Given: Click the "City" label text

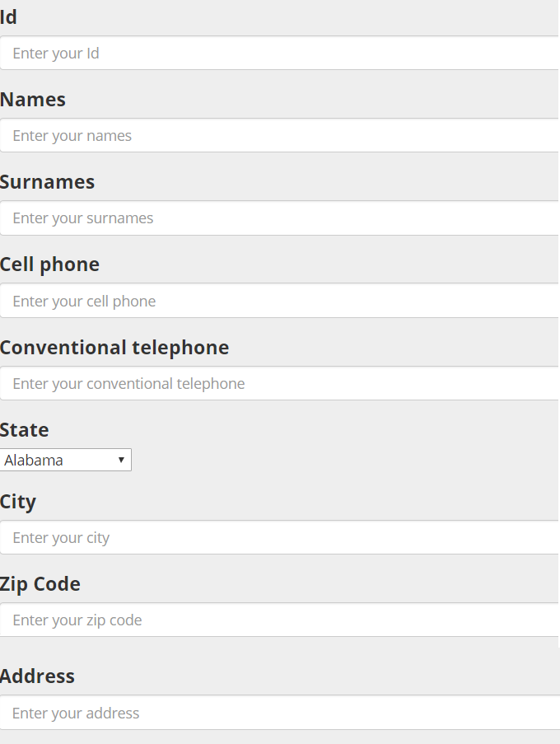Looking at the screenshot, I should point(18,502).
